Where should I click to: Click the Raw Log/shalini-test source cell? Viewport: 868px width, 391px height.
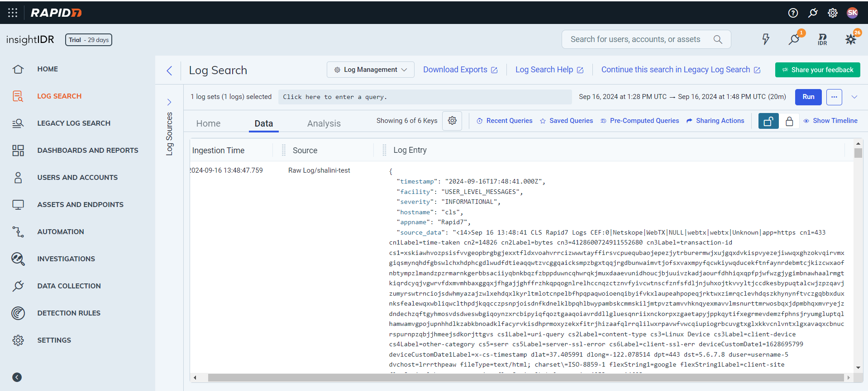point(319,170)
